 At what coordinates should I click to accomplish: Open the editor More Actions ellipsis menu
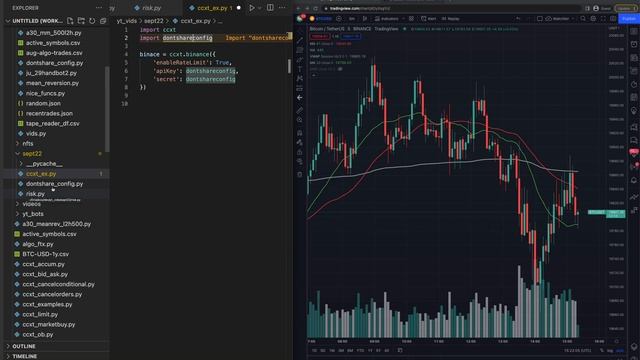[x=282, y=8]
